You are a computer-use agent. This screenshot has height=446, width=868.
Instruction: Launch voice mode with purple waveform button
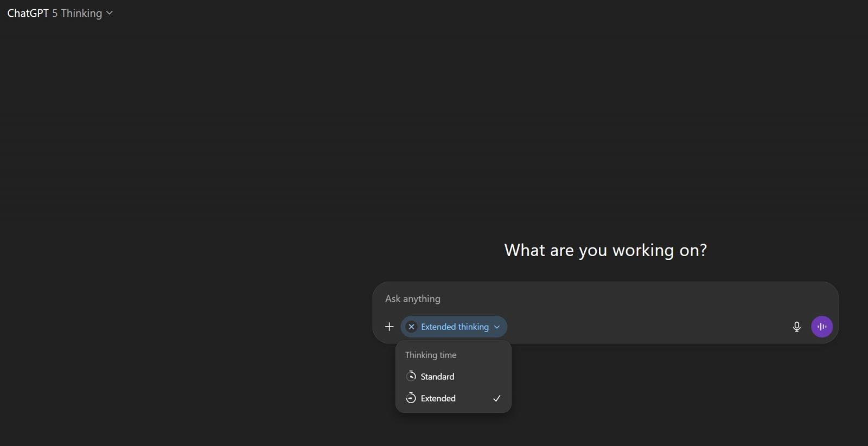click(821, 327)
